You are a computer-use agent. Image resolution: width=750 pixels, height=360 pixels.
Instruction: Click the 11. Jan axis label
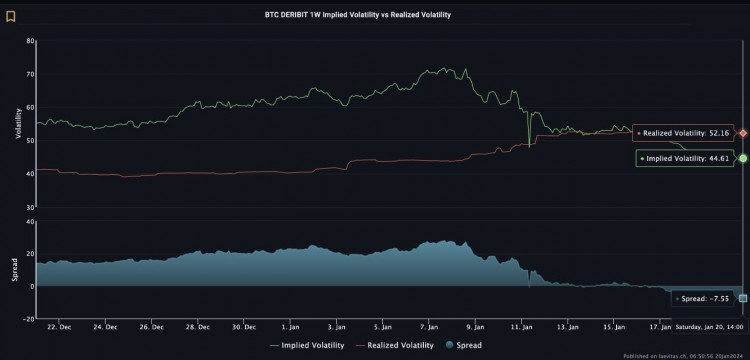(x=522, y=327)
